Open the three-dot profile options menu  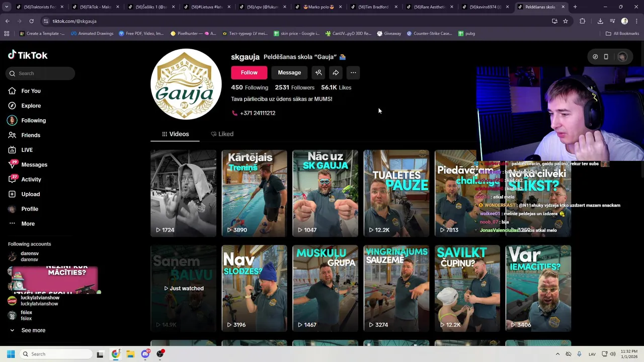[x=353, y=72]
